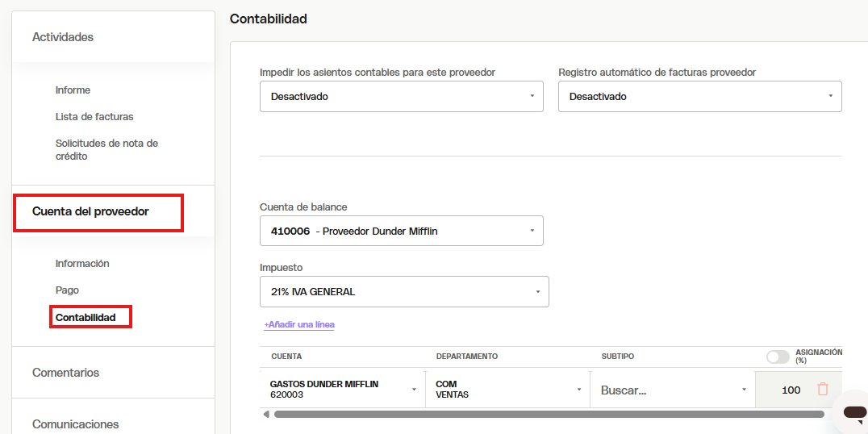Image resolution: width=868 pixels, height=434 pixels.
Task: Open Solicitudes de nota de crédito
Action: 106,150
